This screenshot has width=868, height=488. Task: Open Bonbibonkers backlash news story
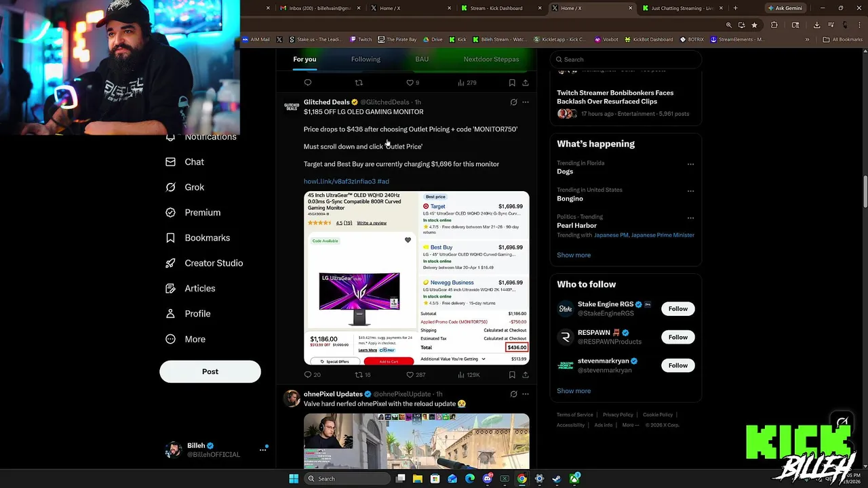[x=615, y=97]
